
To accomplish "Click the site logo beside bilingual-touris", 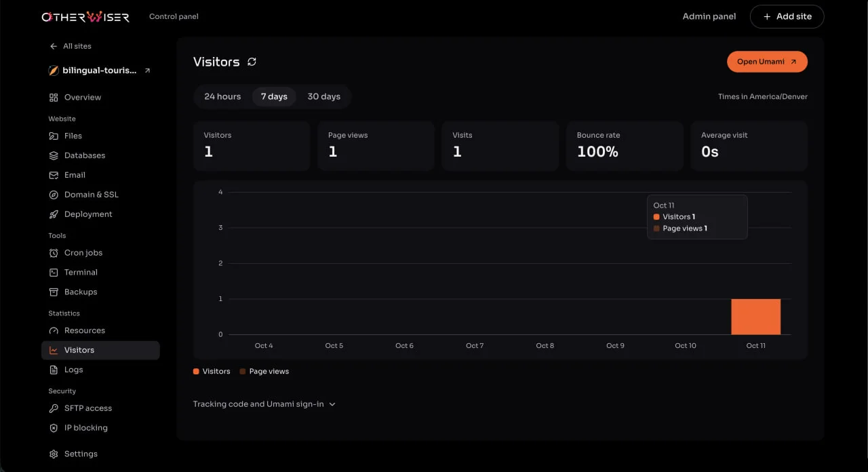I will click(54, 71).
